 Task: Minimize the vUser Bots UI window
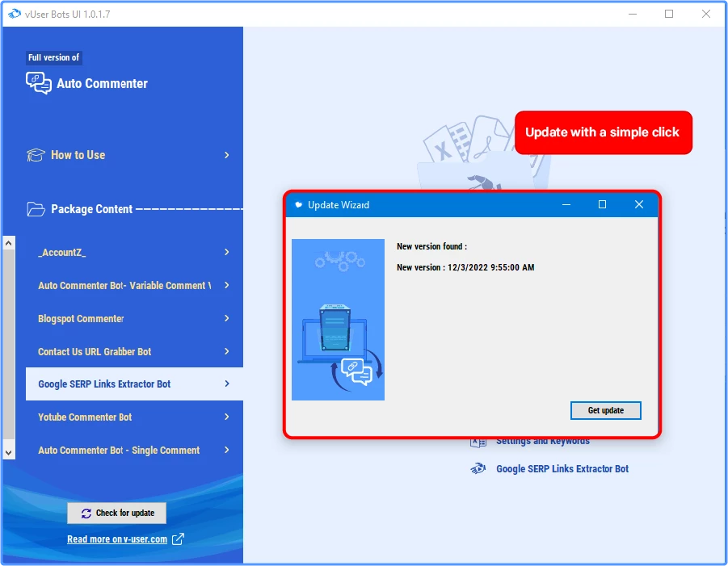633,14
